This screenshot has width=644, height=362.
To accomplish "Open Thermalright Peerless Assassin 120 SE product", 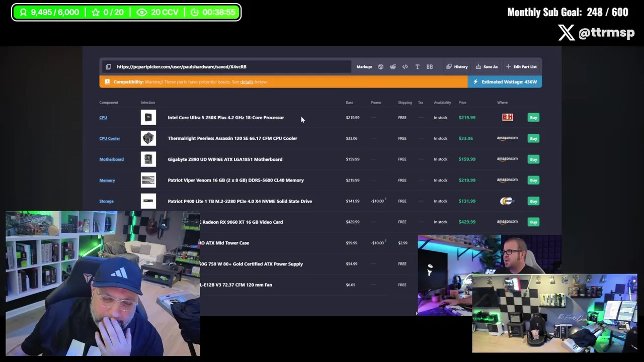I will point(232,138).
